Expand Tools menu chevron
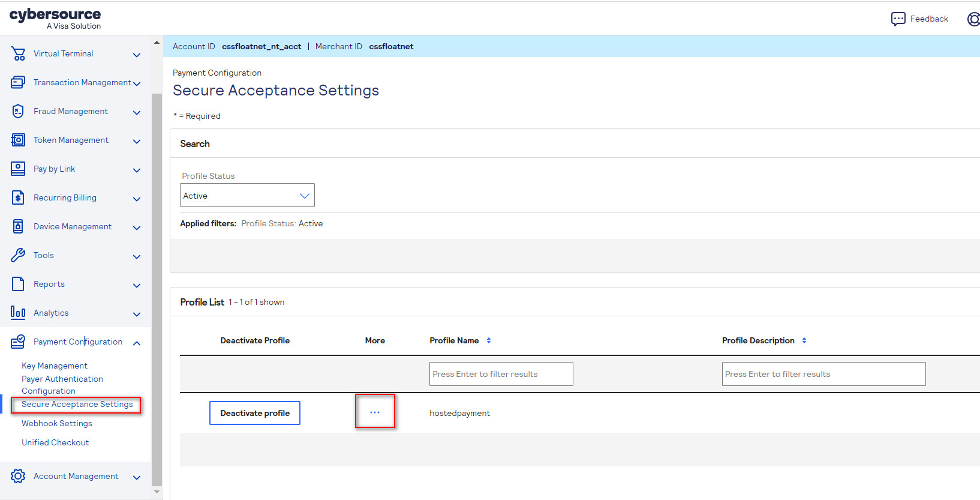This screenshot has width=980, height=500. point(137,256)
